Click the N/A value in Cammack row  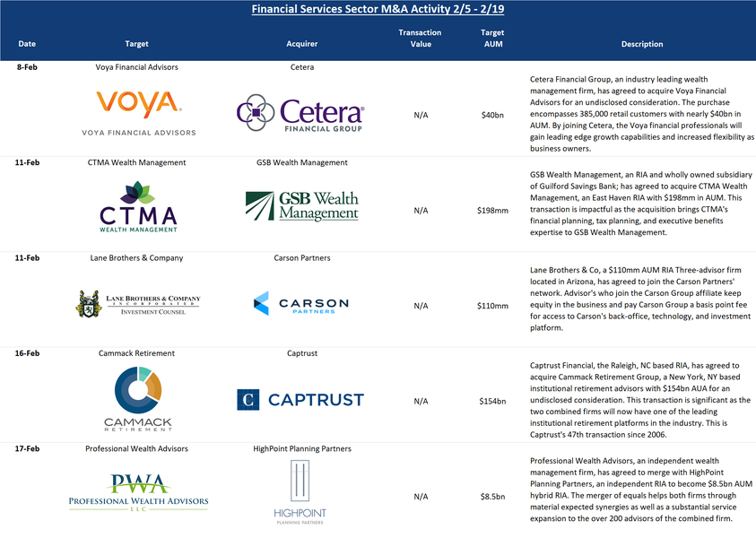point(421,402)
